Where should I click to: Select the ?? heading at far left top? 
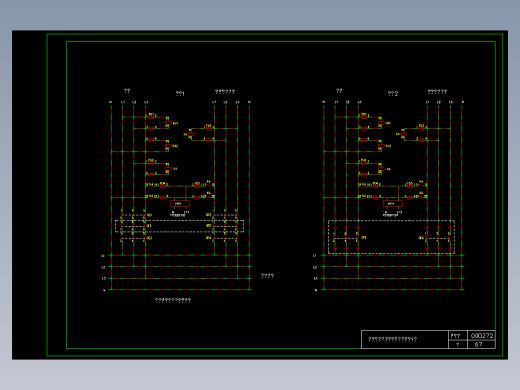pyautogui.click(x=127, y=91)
